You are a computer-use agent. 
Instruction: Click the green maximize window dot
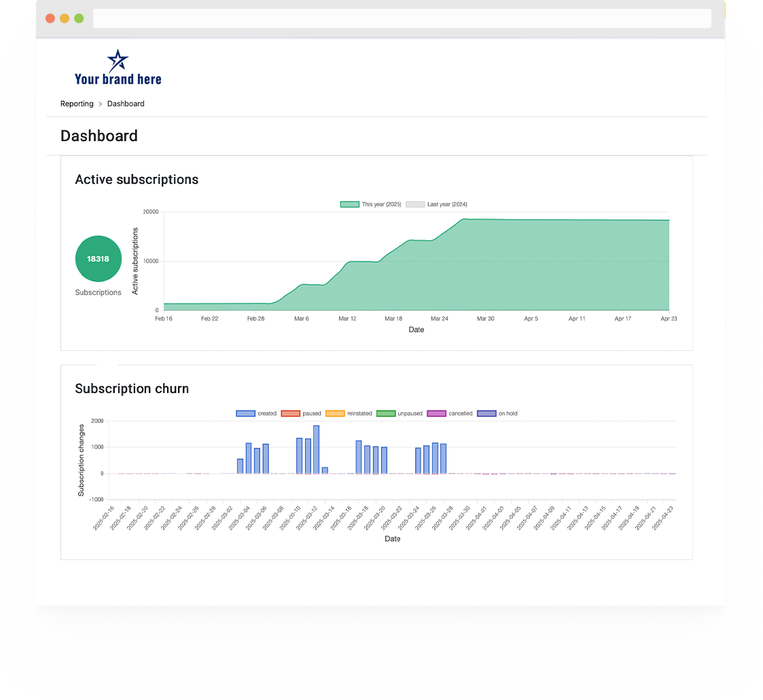coord(79,18)
